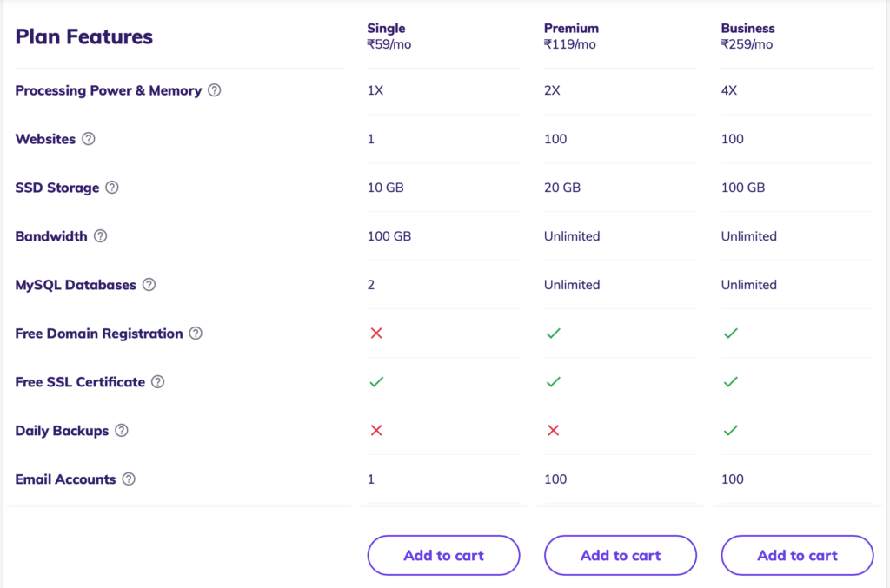Click the Free SSL Certificate help icon
This screenshot has height=588, width=890.
pos(158,382)
